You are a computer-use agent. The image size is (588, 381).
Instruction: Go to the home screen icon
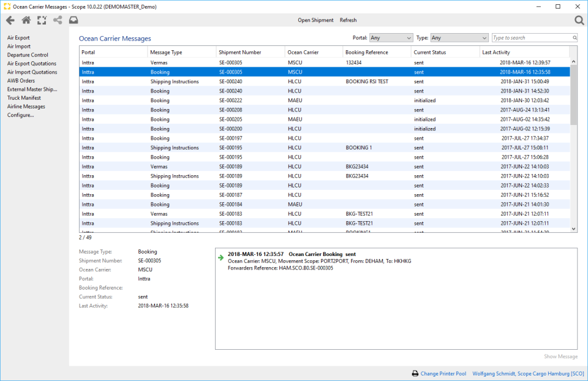26,20
